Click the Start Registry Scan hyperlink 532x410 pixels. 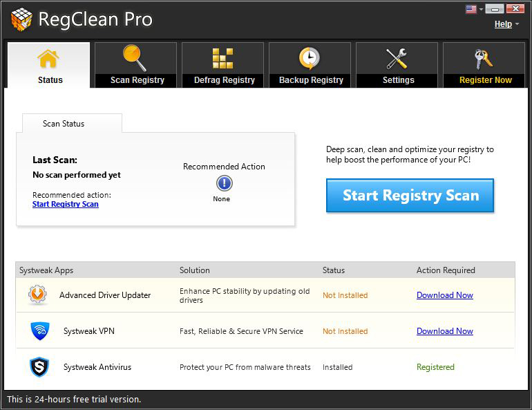(66, 204)
